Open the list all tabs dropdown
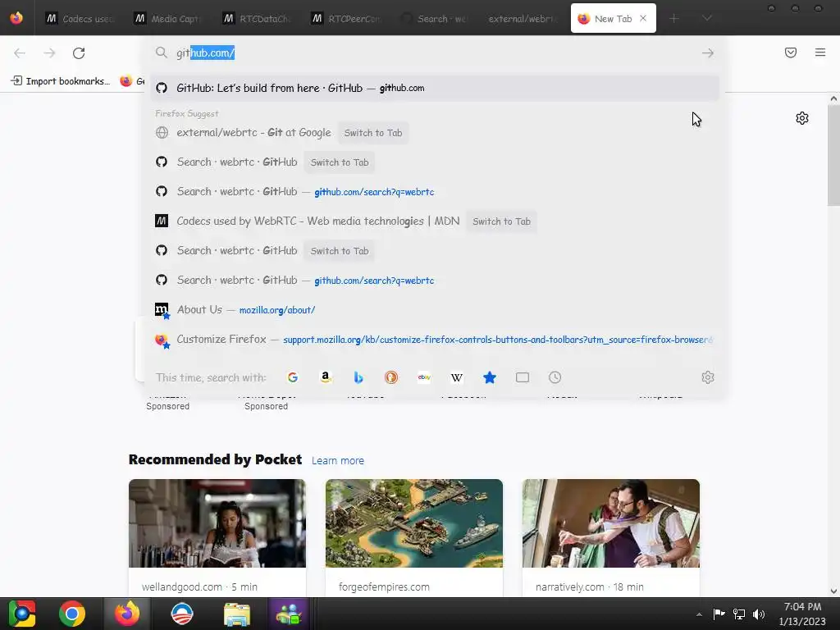840x630 pixels. point(707,18)
